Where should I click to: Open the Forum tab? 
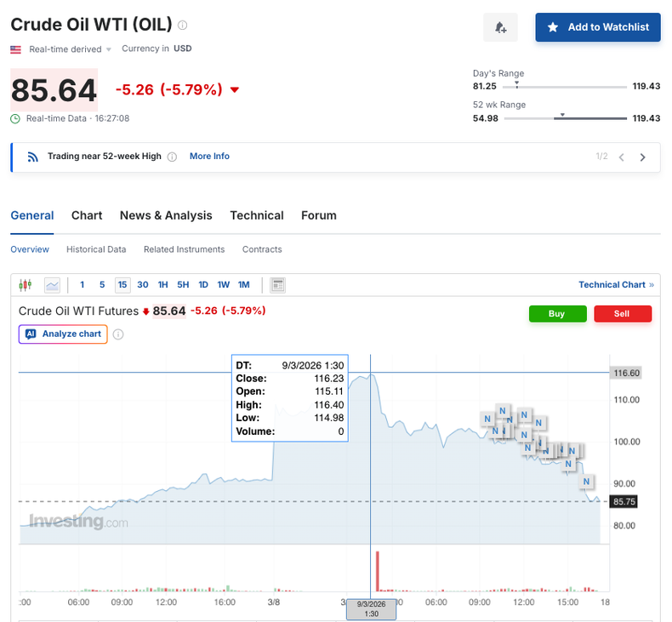tap(319, 215)
